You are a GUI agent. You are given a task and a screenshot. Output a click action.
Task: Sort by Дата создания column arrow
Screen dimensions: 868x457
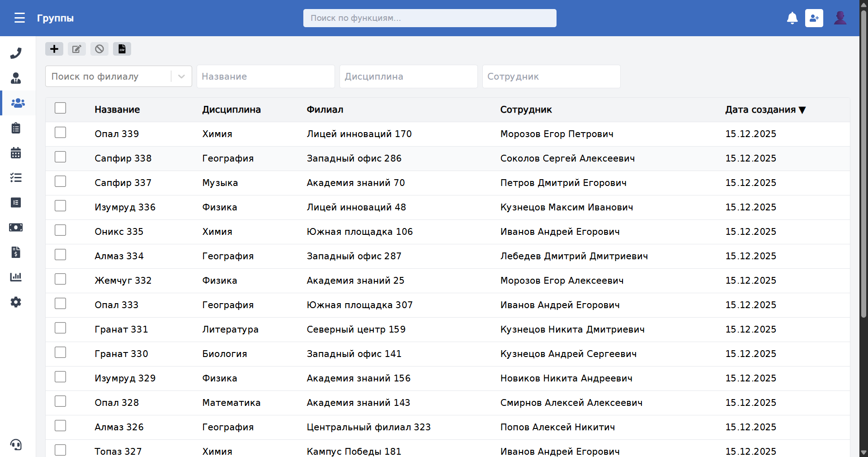click(x=802, y=110)
